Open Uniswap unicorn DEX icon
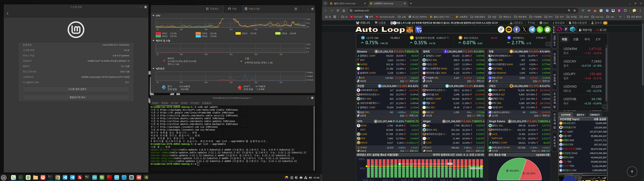Viewport: 644px width, 181px height. point(559,29)
